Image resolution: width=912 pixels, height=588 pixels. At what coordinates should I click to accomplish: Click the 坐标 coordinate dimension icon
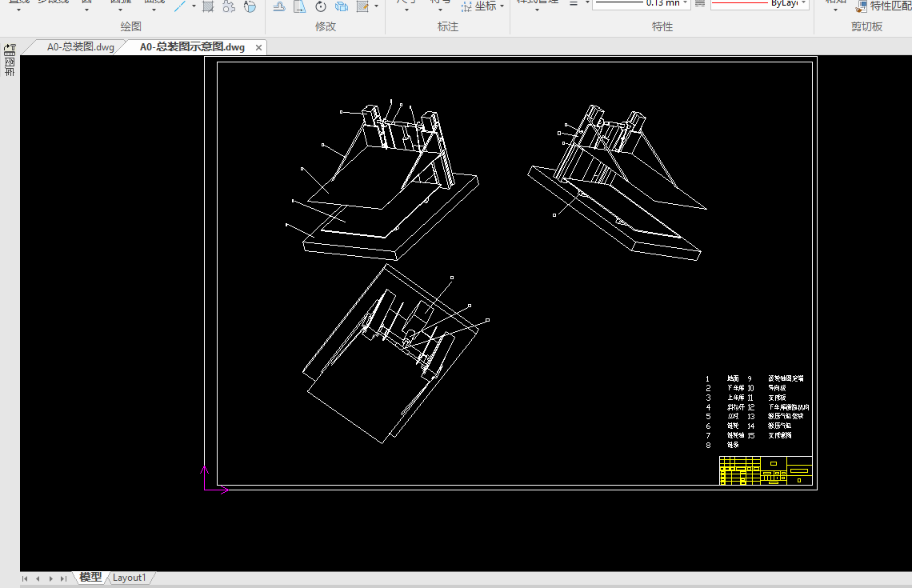pyautogui.click(x=466, y=6)
